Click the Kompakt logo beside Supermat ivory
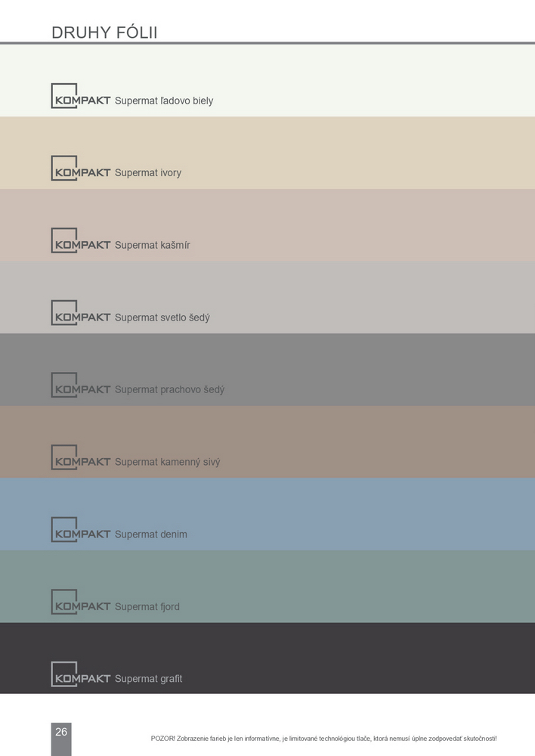535x756 pixels. [x=81, y=169]
